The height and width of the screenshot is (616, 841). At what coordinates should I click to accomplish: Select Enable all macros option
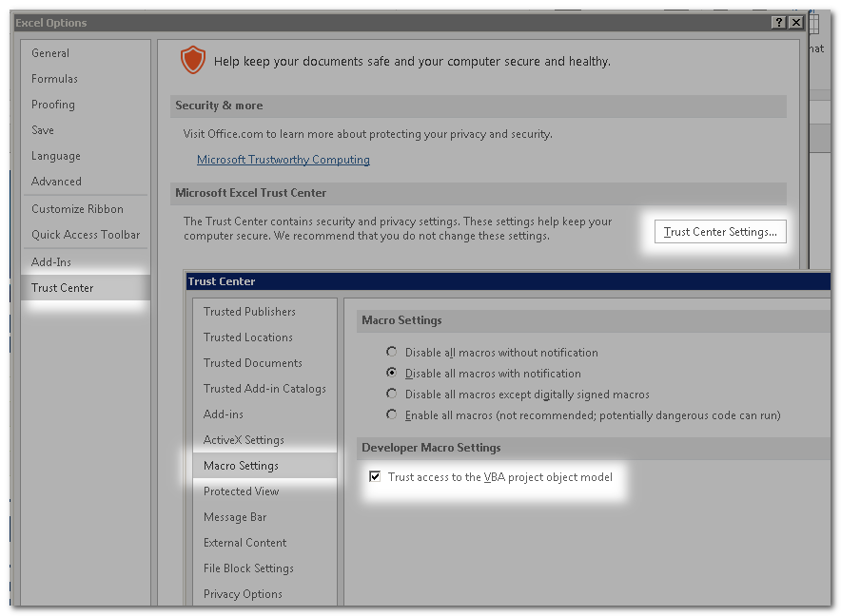pyautogui.click(x=391, y=414)
